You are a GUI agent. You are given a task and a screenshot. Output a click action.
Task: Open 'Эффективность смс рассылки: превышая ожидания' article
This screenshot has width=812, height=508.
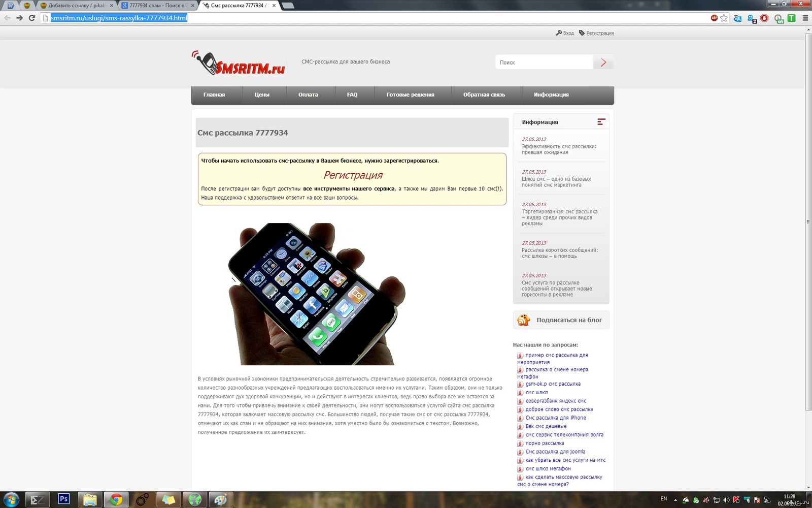tap(559, 149)
